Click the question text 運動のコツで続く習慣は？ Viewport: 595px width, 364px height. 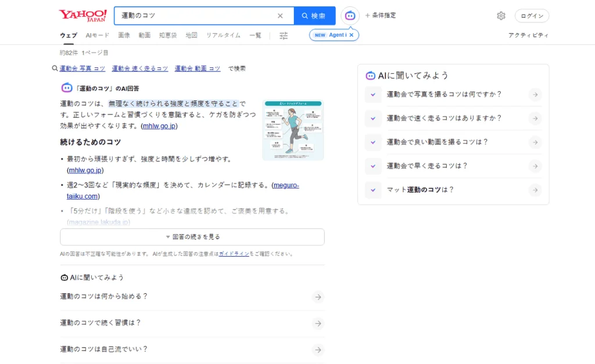[101, 323]
